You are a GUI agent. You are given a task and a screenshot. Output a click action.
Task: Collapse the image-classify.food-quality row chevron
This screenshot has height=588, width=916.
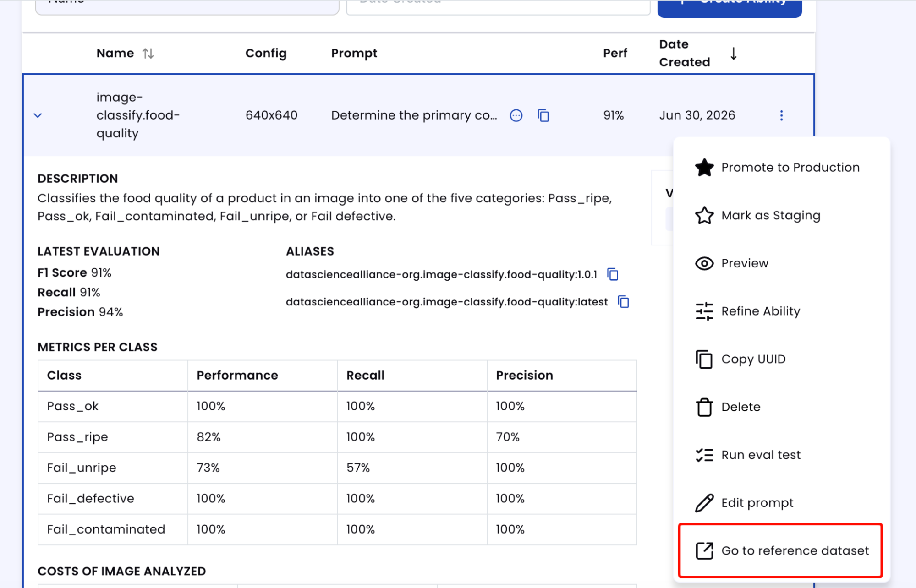(38, 115)
